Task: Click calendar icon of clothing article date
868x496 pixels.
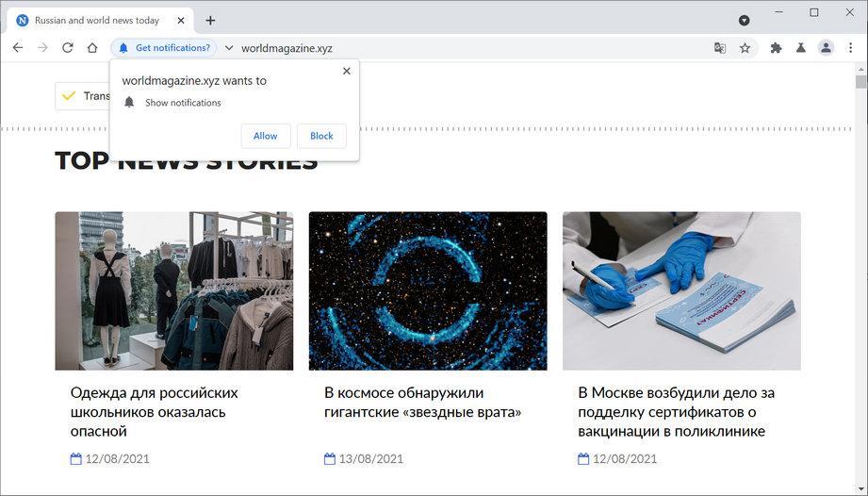Action: pyautogui.click(x=75, y=458)
